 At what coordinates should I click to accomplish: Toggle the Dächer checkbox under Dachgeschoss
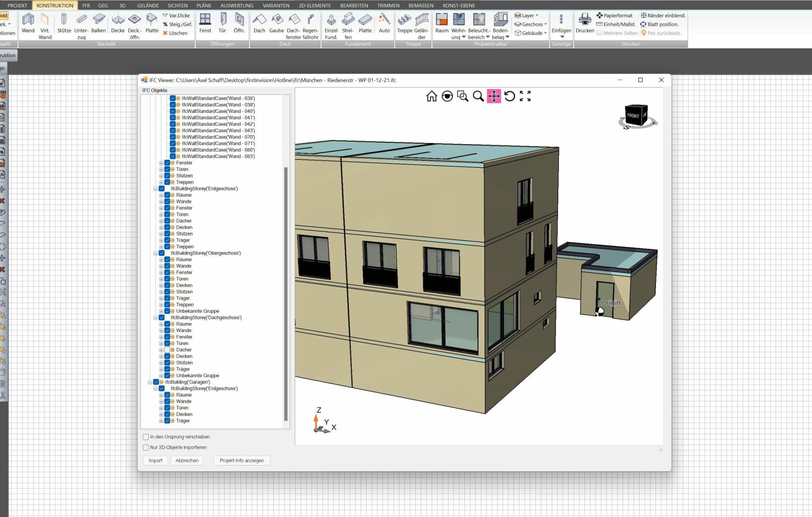(x=167, y=350)
